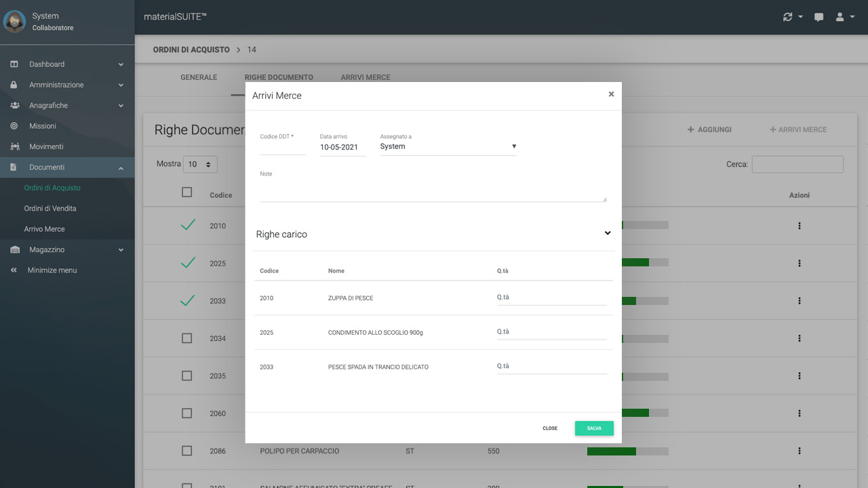
Task: Expand the Anagrafiche sidebar menu
Action: point(121,106)
